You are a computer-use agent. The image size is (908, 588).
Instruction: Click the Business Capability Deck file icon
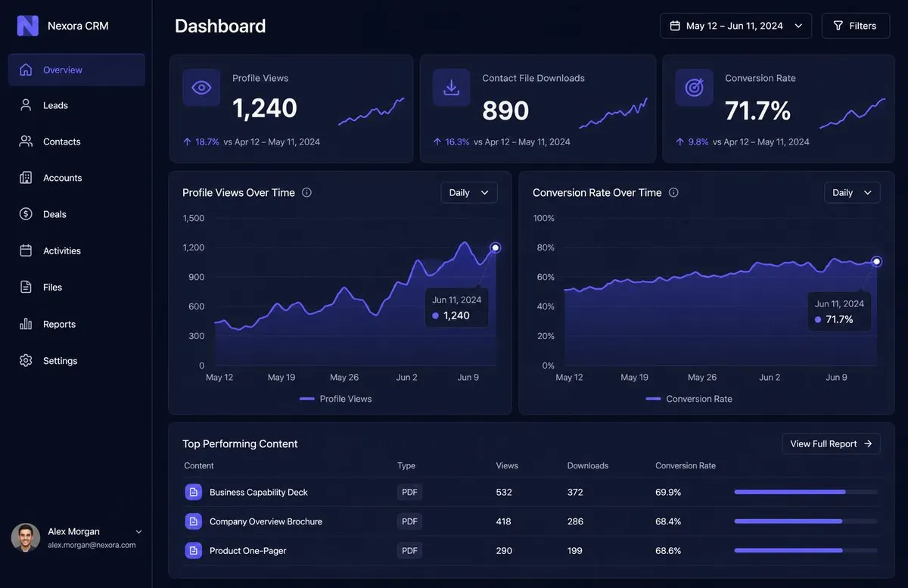coord(194,492)
